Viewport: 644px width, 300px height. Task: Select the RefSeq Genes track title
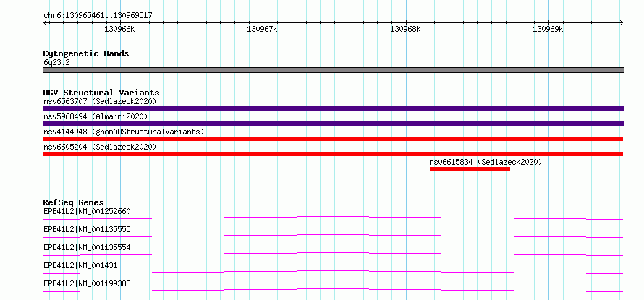tap(73, 202)
